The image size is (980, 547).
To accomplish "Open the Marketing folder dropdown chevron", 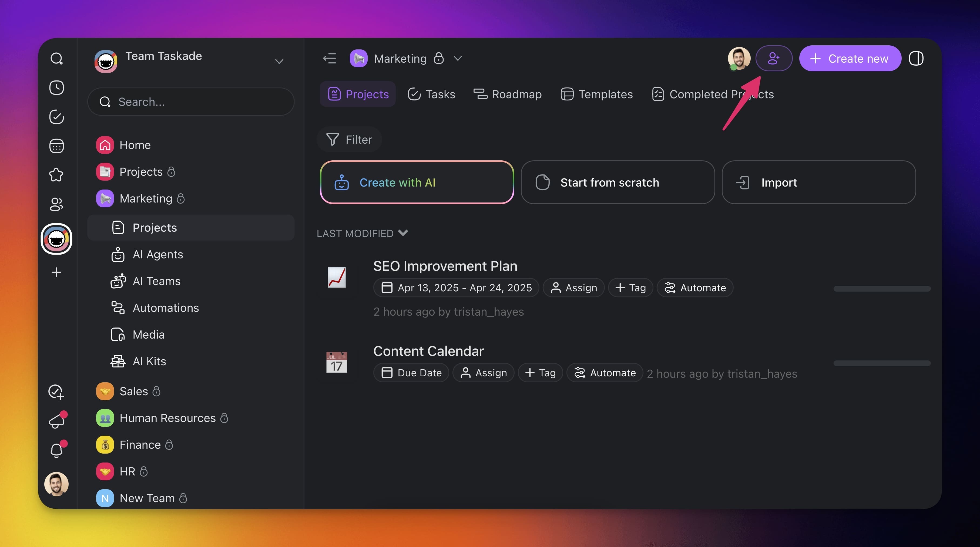I will 458,59.
